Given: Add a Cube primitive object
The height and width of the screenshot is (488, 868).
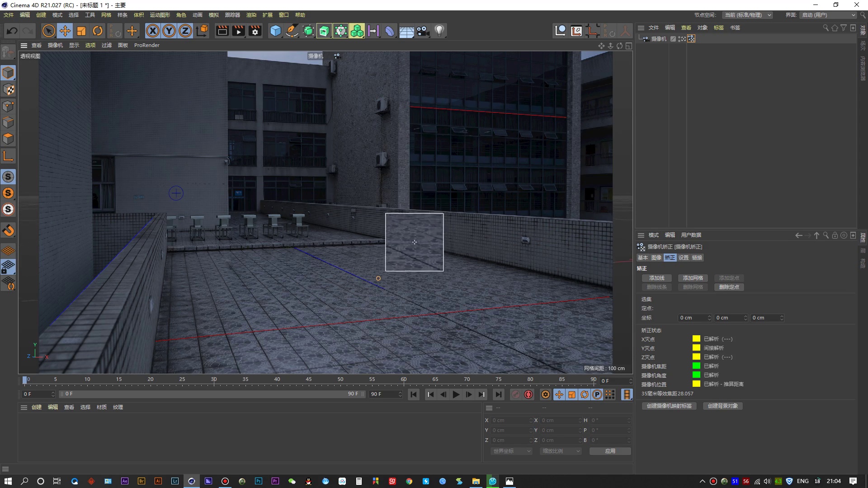Looking at the screenshot, I should pos(275,31).
